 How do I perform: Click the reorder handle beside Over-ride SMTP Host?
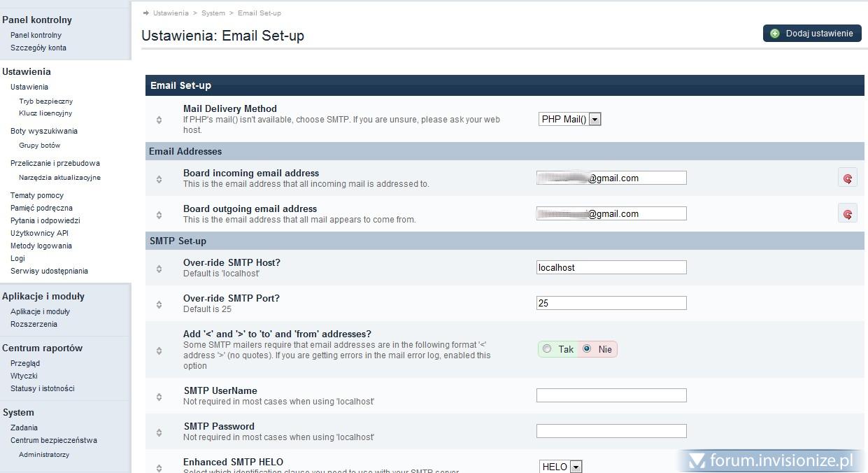tap(159, 269)
